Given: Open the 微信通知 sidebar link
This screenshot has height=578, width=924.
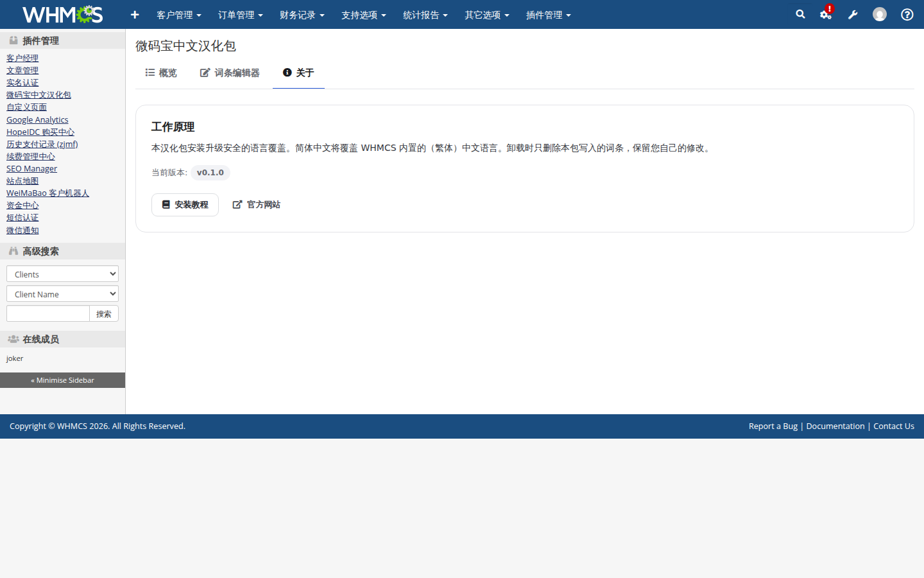Looking at the screenshot, I should pos(22,230).
